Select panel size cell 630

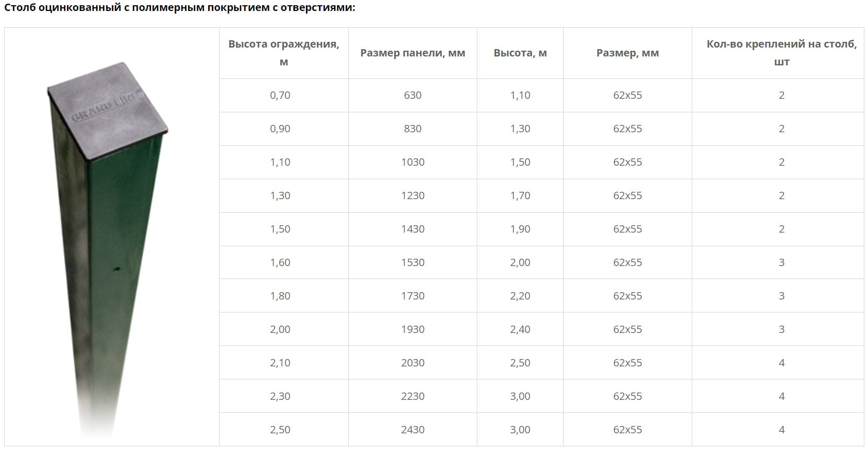pos(413,95)
